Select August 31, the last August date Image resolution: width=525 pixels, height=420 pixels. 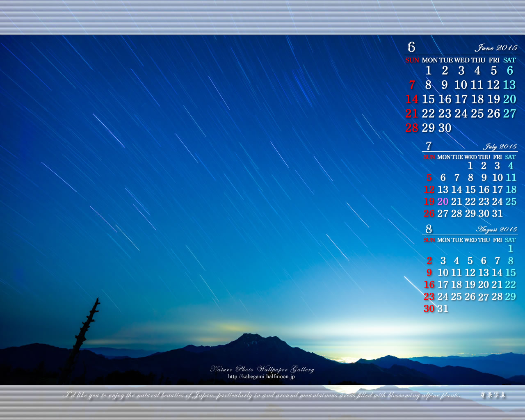pos(443,308)
